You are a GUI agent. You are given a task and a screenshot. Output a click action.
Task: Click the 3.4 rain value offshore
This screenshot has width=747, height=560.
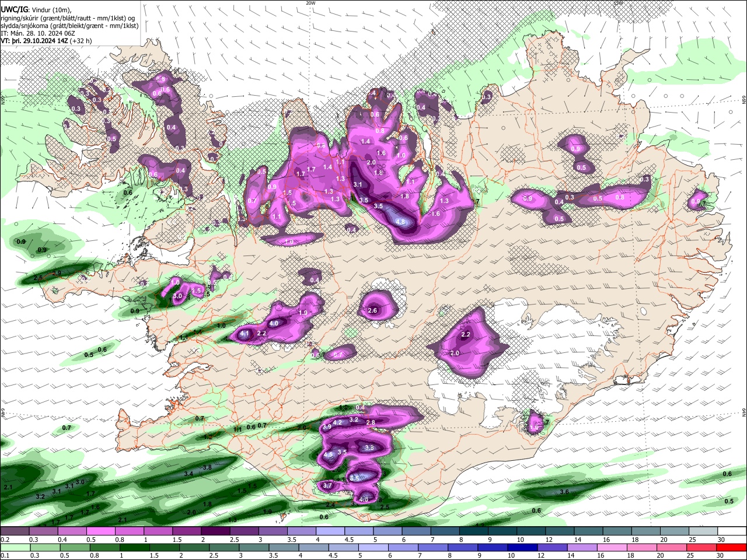click(x=189, y=474)
